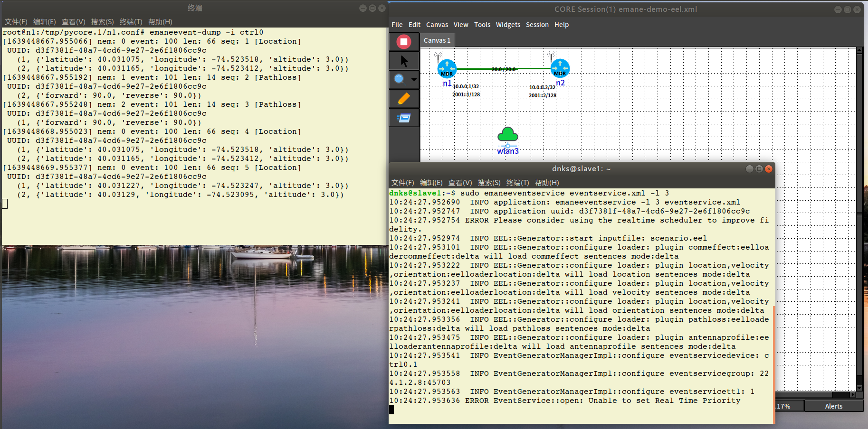This screenshot has width=868, height=429.
Task: Select the arrow selection tool
Action: (404, 61)
